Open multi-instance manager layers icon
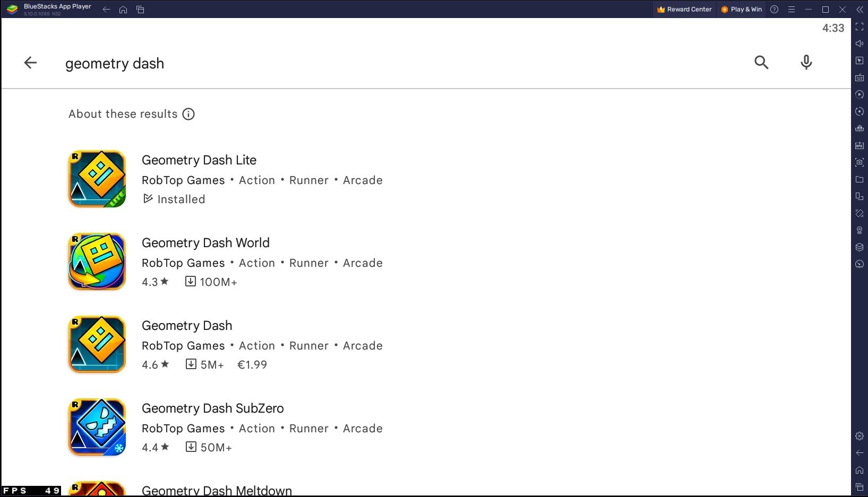Screen dimensions: 868x497 [x=860, y=247]
